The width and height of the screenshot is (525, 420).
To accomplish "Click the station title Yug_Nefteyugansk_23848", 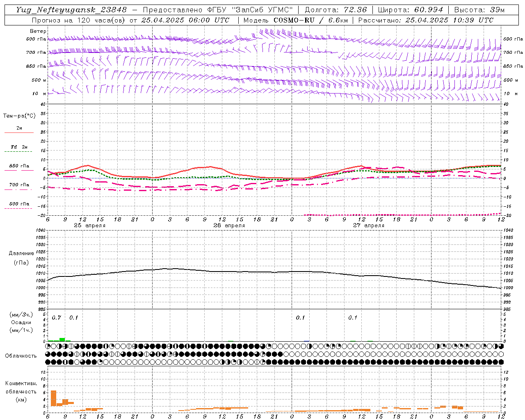I will (x=71, y=10).
